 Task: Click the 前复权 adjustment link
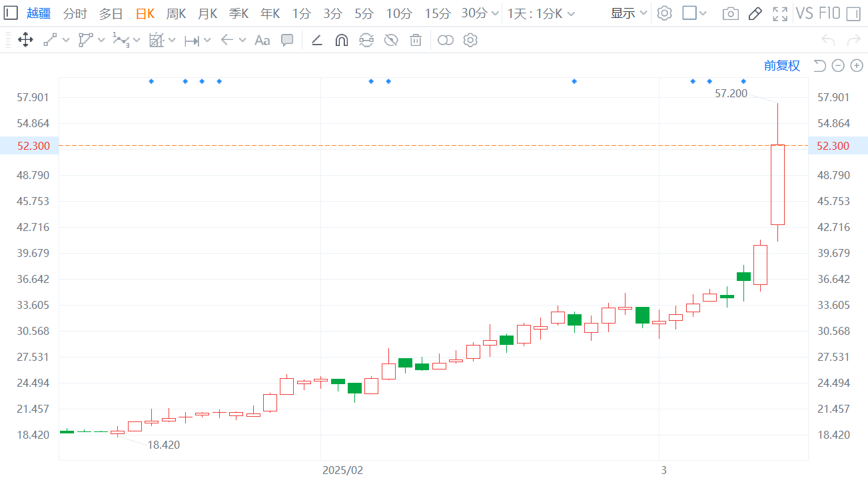(x=782, y=65)
